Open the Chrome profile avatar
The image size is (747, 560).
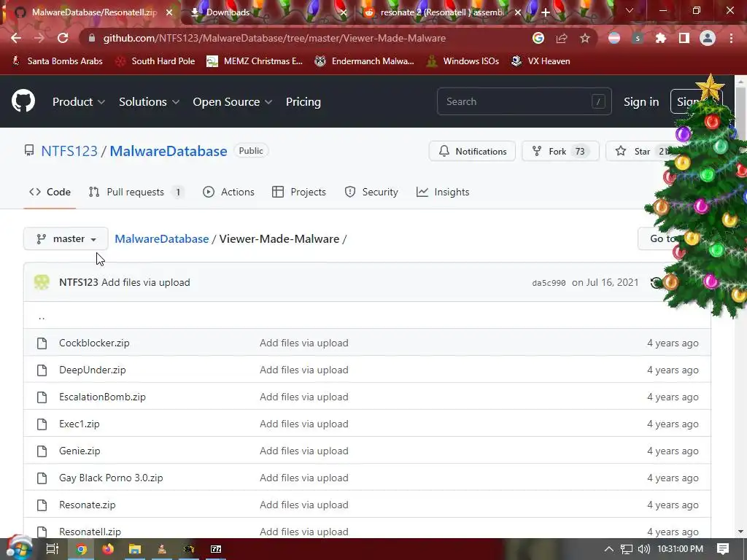(x=708, y=38)
